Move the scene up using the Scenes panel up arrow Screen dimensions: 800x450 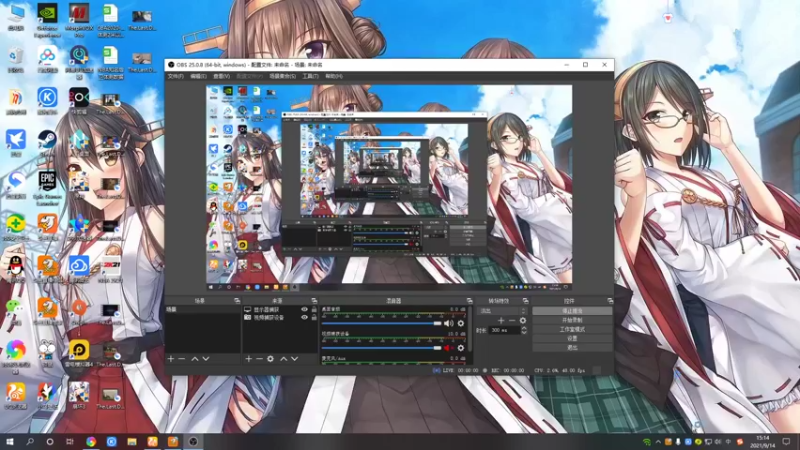click(x=194, y=359)
